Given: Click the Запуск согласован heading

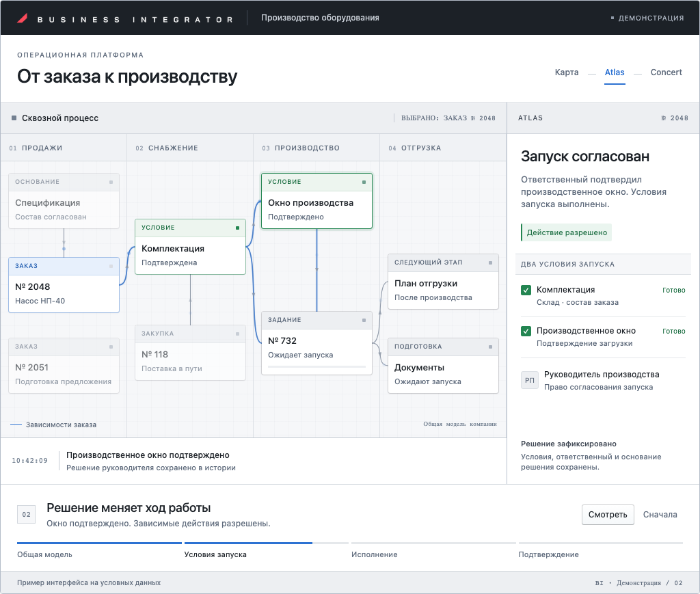Looking at the screenshot, I should [585, 157].
